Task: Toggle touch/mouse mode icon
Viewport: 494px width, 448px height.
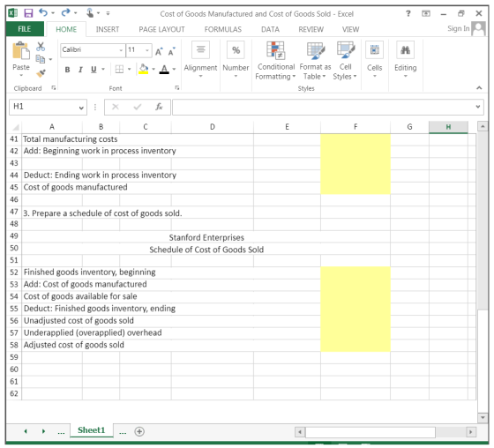Action: click(x=90, y=13)
